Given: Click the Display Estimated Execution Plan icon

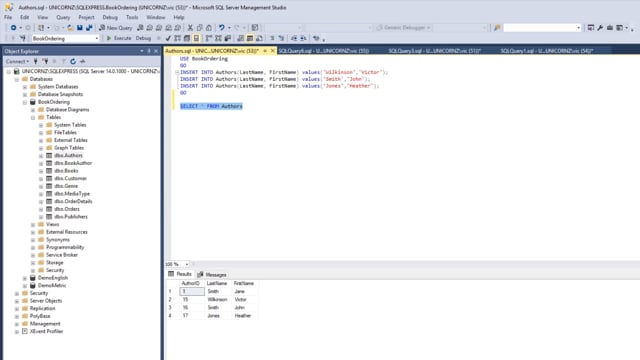Looking at the screenshot, I should 178,38.
